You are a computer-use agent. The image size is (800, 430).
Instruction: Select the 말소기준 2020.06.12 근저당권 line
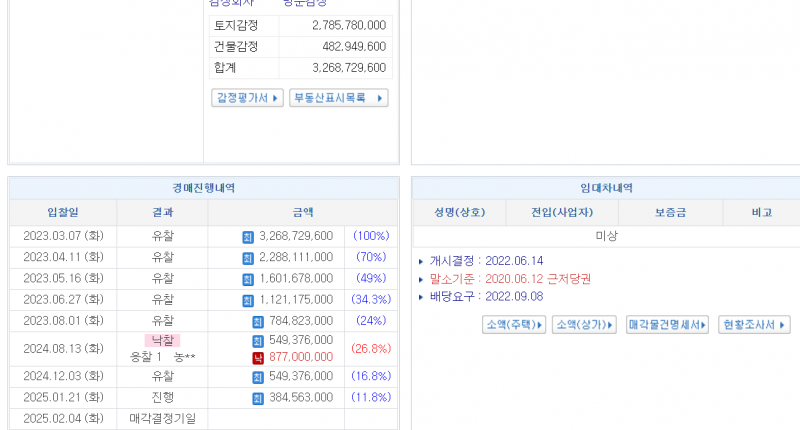510,279
